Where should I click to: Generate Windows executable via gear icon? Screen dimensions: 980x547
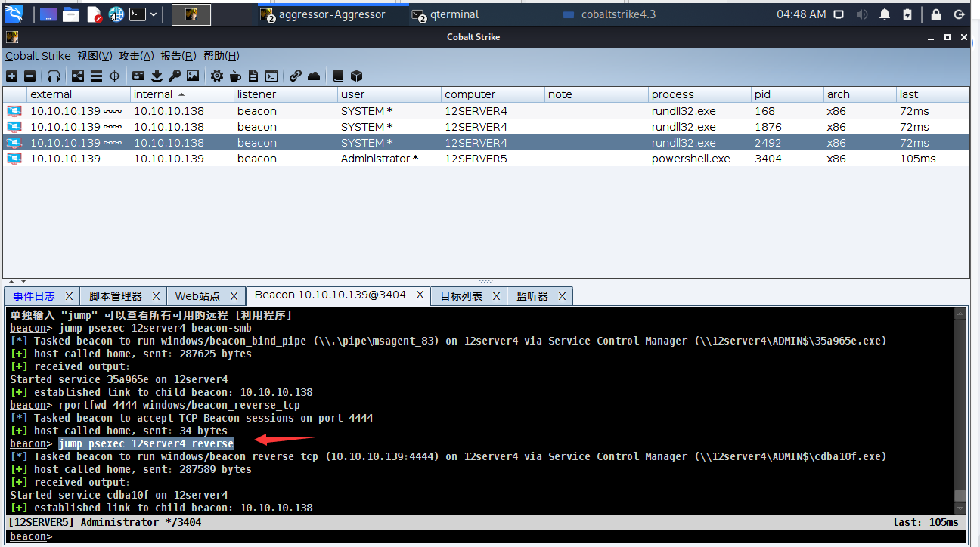click(x=217, y=76)
